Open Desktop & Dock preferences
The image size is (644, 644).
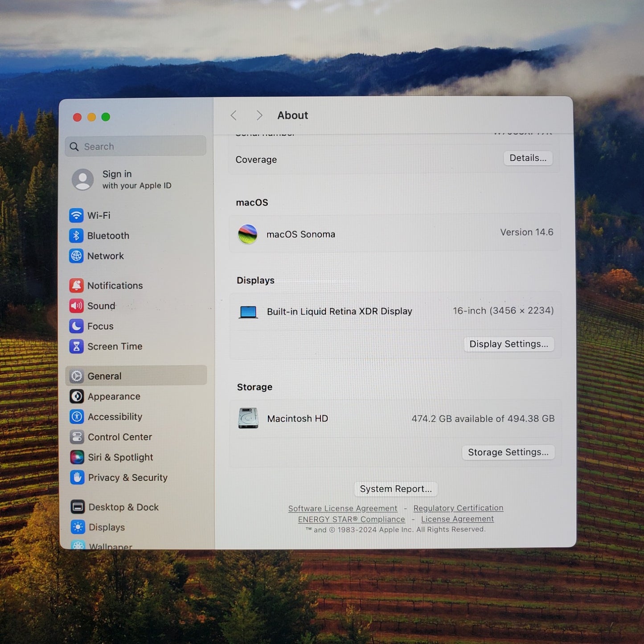click(123, 507)
